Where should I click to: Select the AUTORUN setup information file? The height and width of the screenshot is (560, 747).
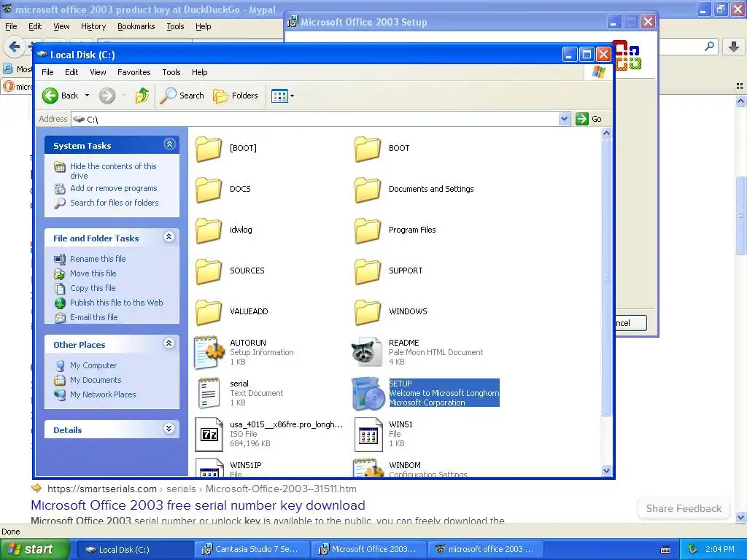[209, 353]
